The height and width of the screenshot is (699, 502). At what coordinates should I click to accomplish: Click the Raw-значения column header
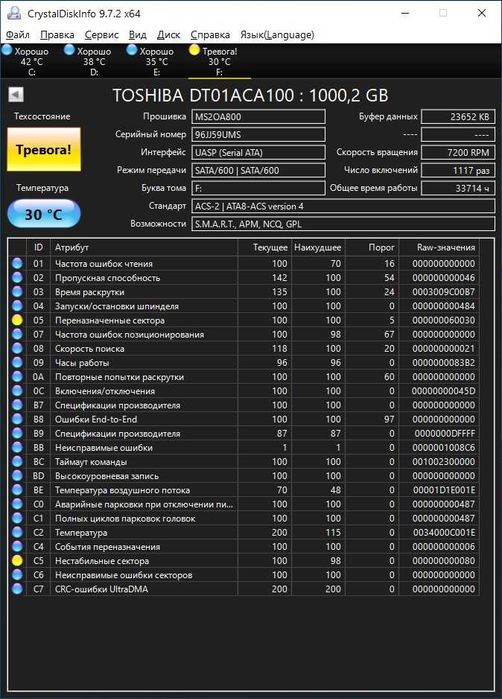click(439, 247)
